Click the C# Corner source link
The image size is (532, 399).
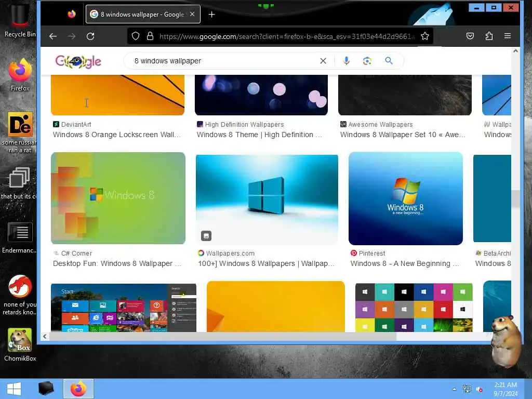pyautogui.click(x=73, y=254)
